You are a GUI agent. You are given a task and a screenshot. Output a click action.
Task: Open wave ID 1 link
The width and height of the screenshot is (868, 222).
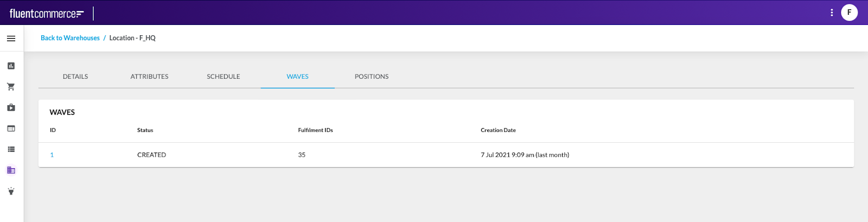coord(52,155)
